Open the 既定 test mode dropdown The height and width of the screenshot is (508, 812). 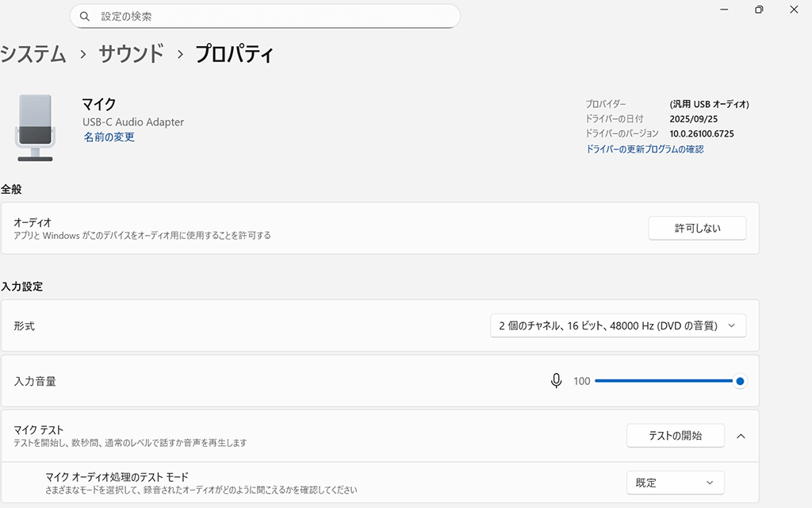click(675, 483)
